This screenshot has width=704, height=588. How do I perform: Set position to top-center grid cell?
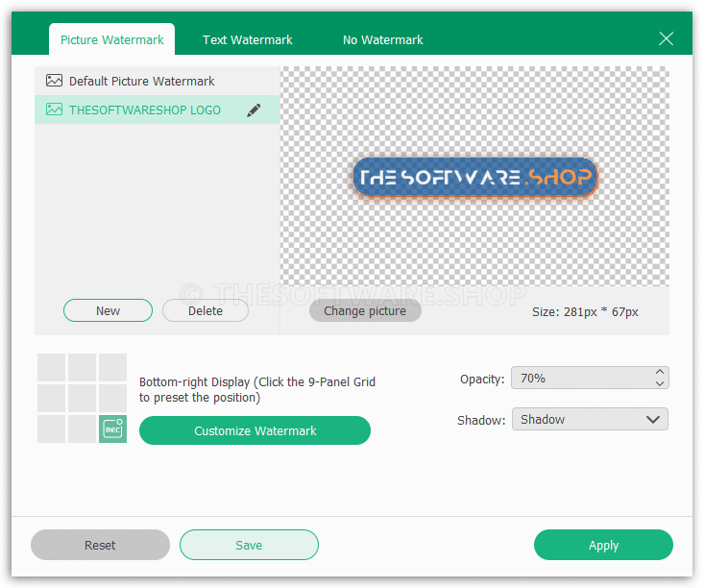(x=82, y=367)
